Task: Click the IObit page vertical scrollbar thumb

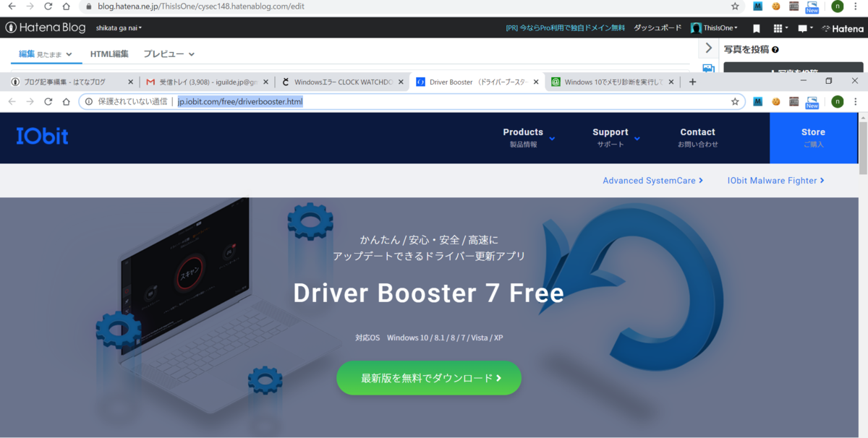Action: 863,148
